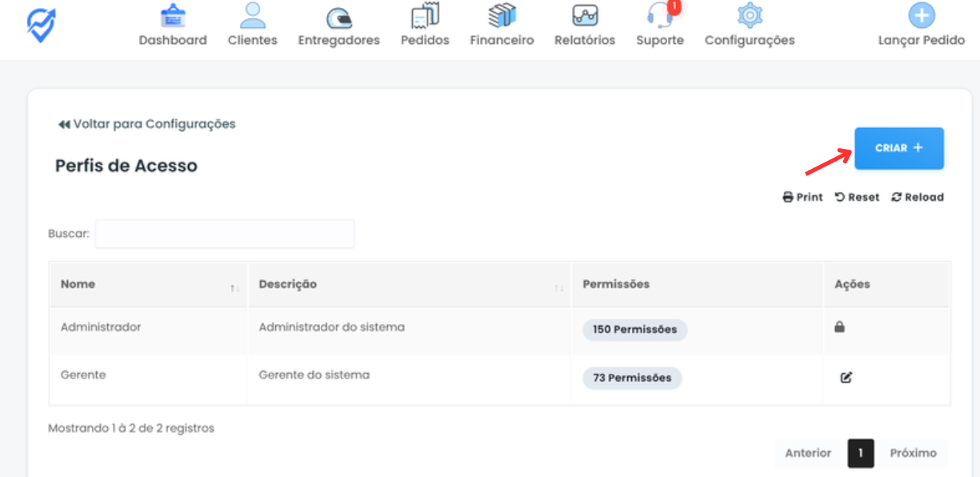The width and height of the screenshot is (980, 477).
Task: Click the Reload table button
Action: (x=917, y=197)
